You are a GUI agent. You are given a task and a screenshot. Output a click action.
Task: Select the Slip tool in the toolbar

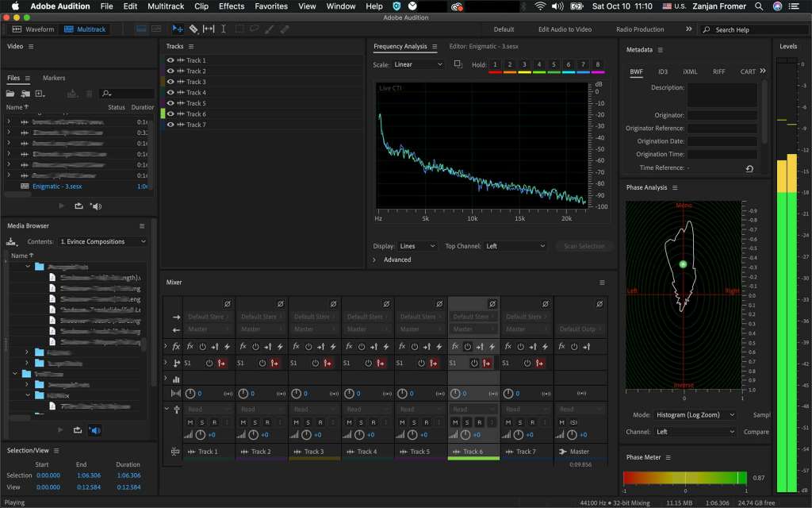(209, 29)
